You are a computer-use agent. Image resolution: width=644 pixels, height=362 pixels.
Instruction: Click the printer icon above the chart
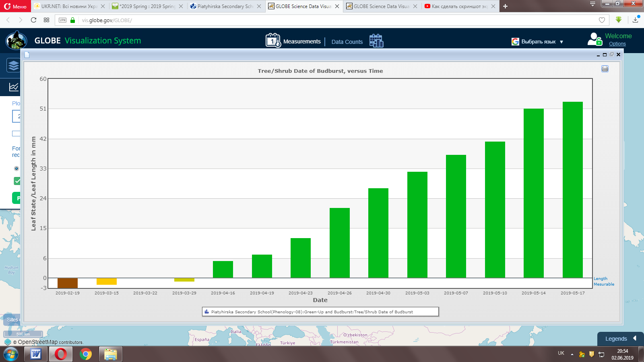605,69
